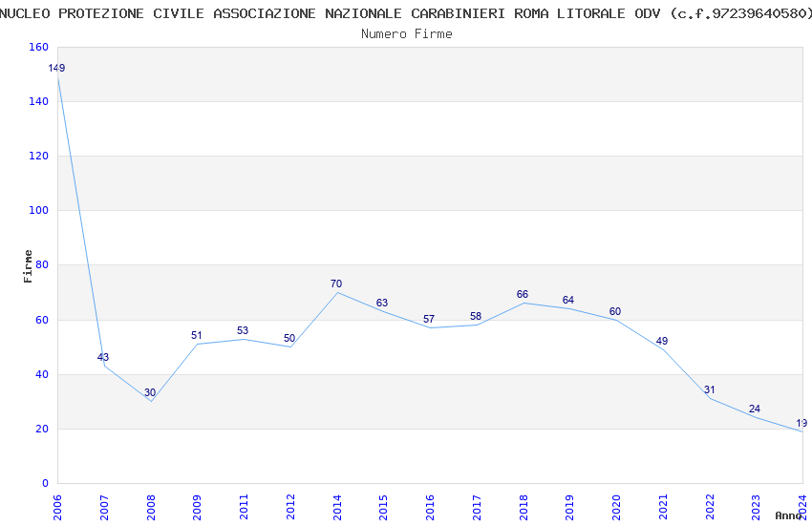This screenshot has height=525, width=812.
Task: Click the data label 43
Action: 103,357
